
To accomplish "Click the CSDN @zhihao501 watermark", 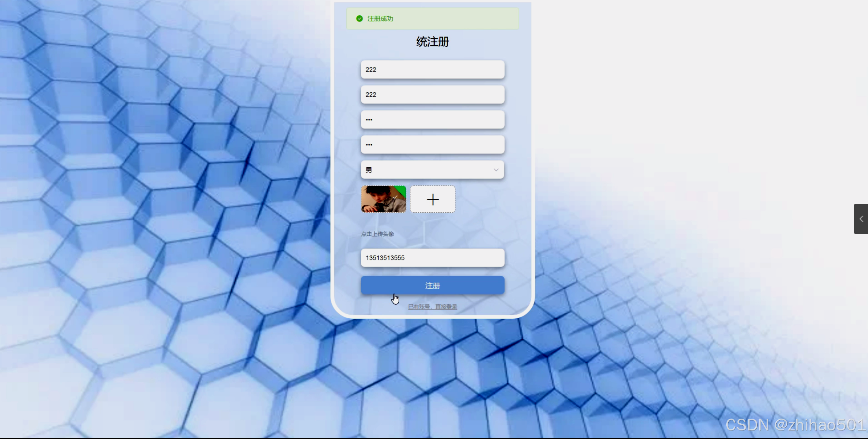I will click(x=795, y=425).
